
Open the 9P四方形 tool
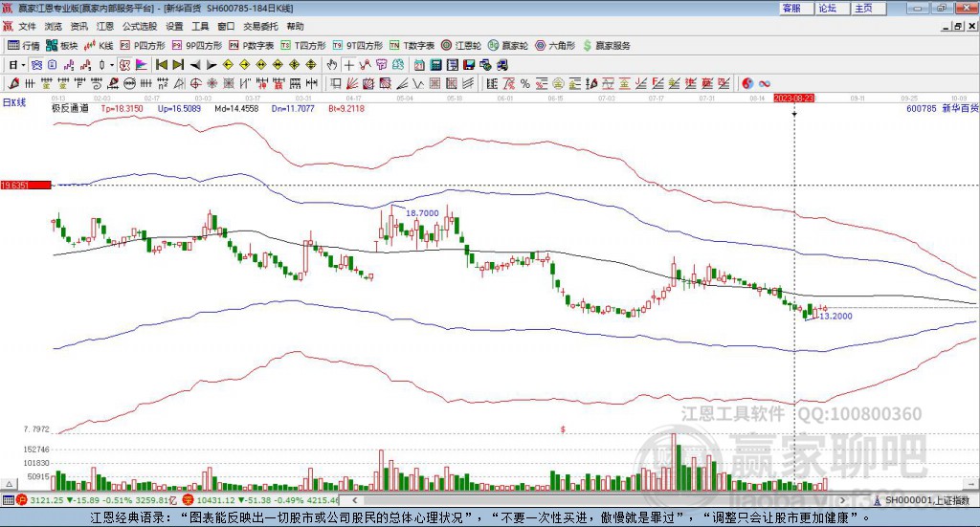point(197,46)
